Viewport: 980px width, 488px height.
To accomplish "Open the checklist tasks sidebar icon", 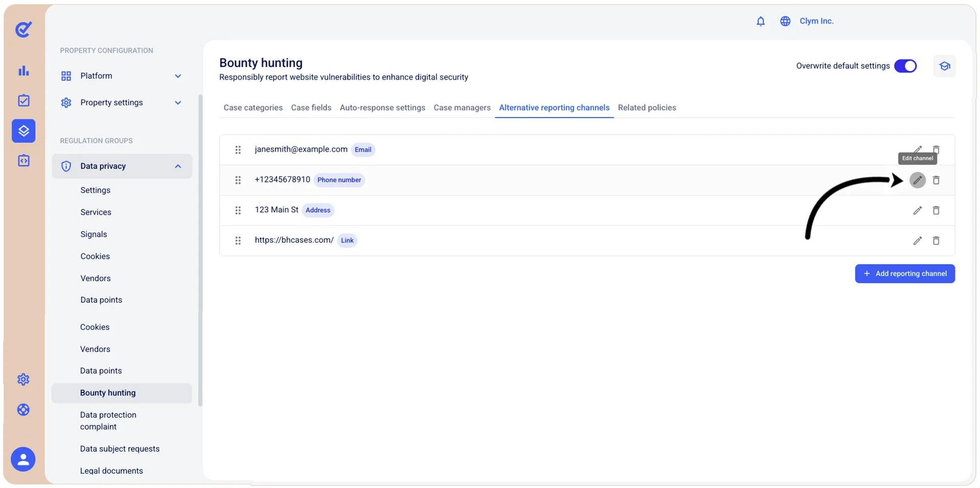I will coord(24,100).
